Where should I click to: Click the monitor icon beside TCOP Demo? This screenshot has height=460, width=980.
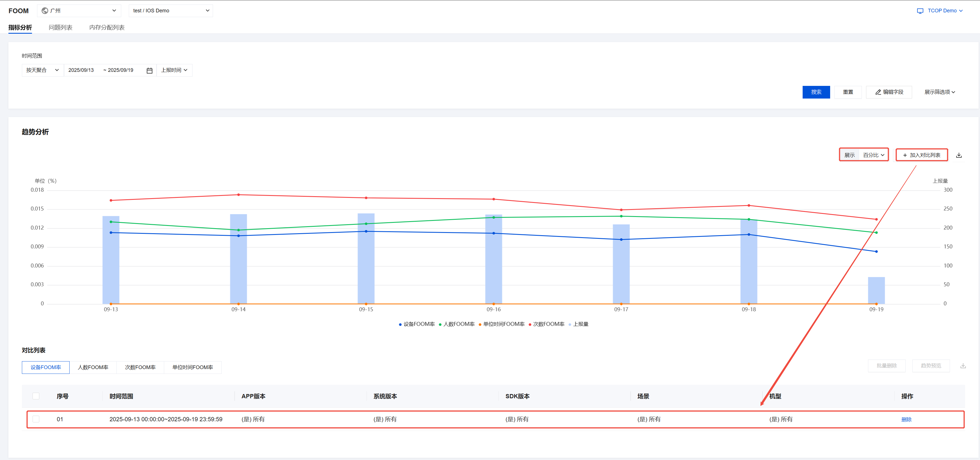(x=920, y=11)
